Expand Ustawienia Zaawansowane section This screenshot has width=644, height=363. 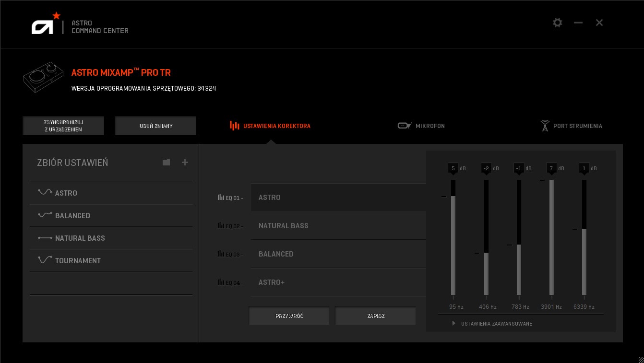click(x=496, y=324)
